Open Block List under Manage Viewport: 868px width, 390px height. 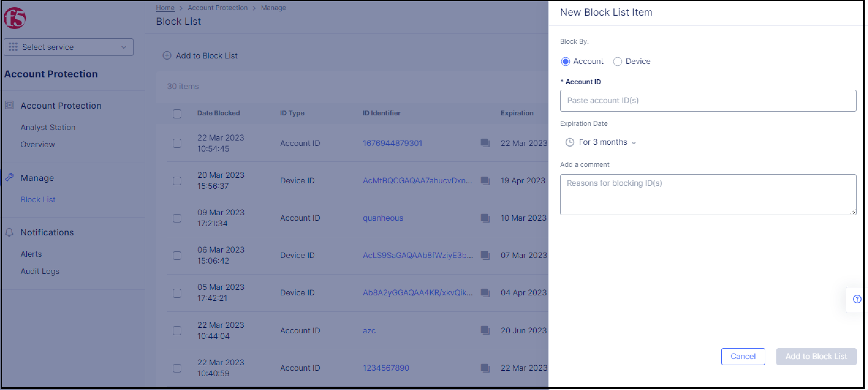38,199
